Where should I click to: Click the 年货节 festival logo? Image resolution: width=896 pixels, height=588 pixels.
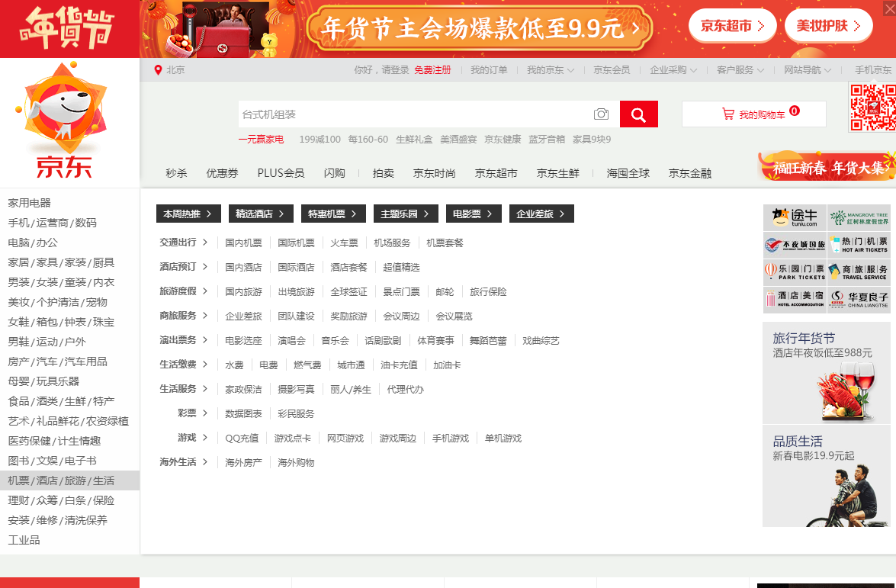coord(67,27)
